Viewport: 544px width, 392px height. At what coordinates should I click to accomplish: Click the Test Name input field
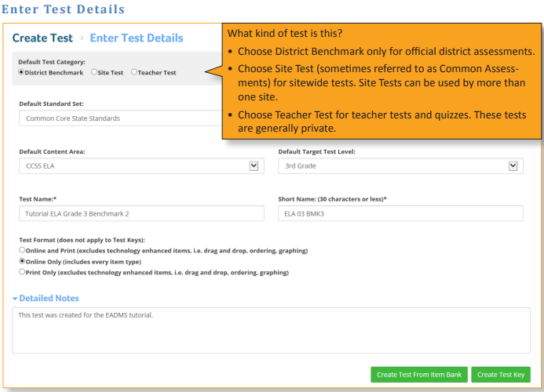point(141,213)
